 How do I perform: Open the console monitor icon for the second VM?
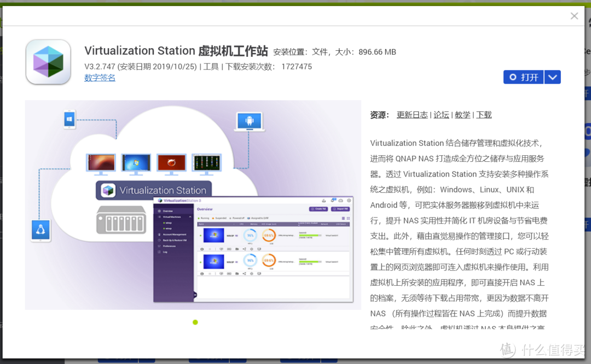(x=258, y=273)
